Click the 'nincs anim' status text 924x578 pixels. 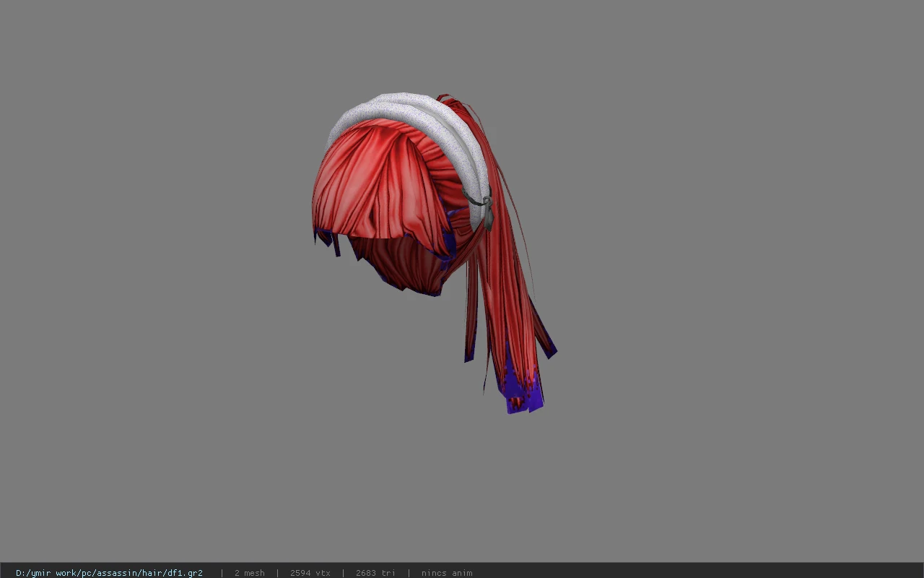(447, 573)
